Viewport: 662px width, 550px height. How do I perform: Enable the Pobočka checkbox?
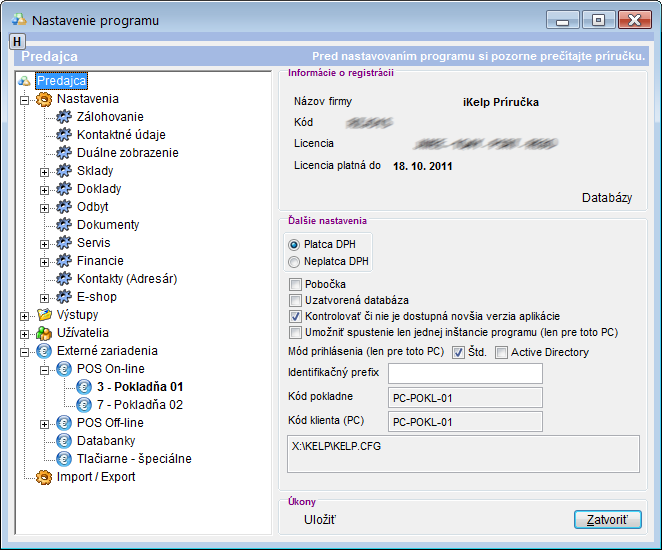coord(295,285)
